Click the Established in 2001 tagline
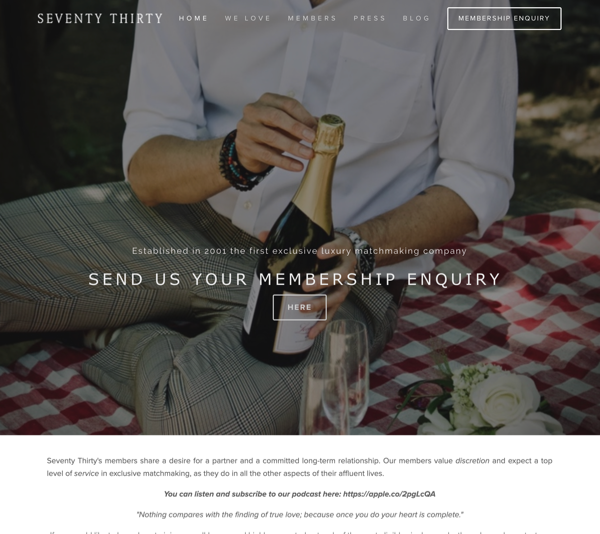Viewport: 600px width, 534px height. pyautogui.click(x=299, y=251)
